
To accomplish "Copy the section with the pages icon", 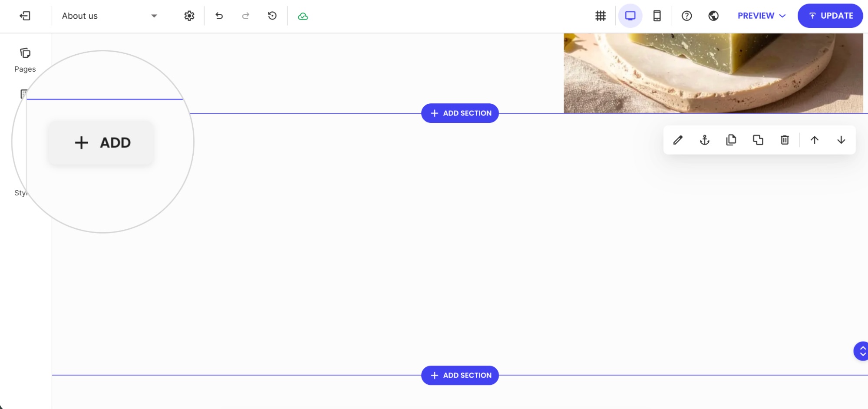I will pos(731,140).
